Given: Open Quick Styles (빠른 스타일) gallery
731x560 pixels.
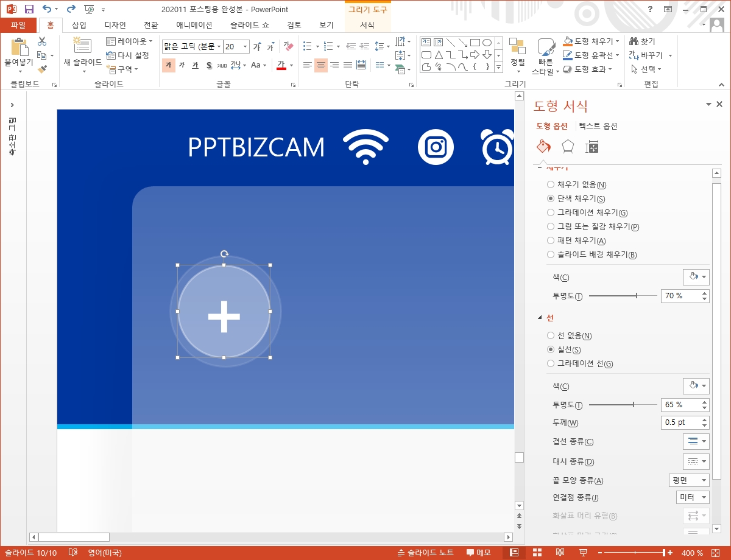Looking at the screenshot, I should (546, 56).
